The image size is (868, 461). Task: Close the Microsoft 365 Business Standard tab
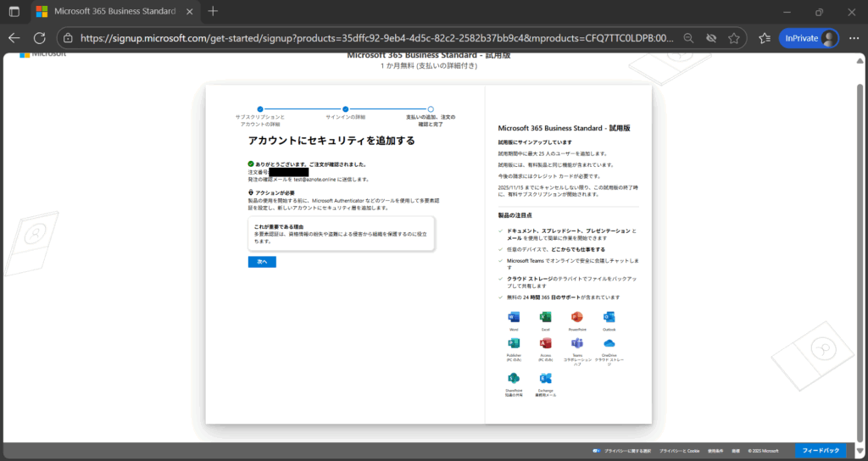tap(189, 12)
